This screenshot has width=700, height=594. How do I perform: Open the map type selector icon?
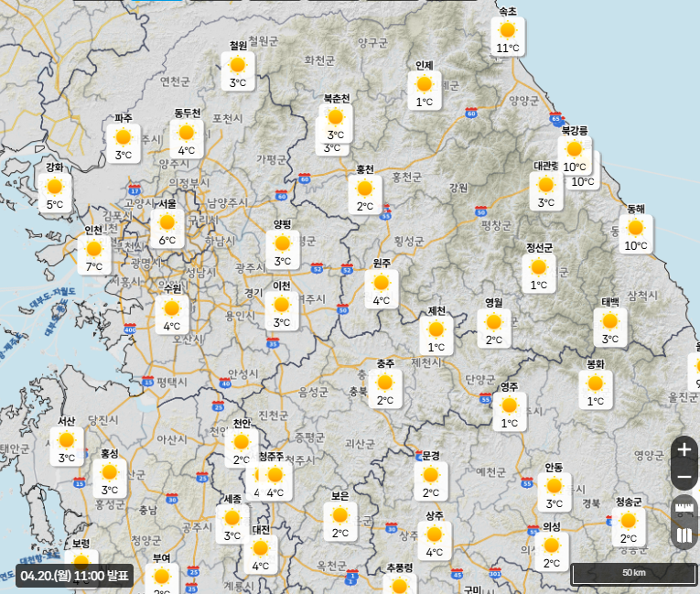coord(684,535)
